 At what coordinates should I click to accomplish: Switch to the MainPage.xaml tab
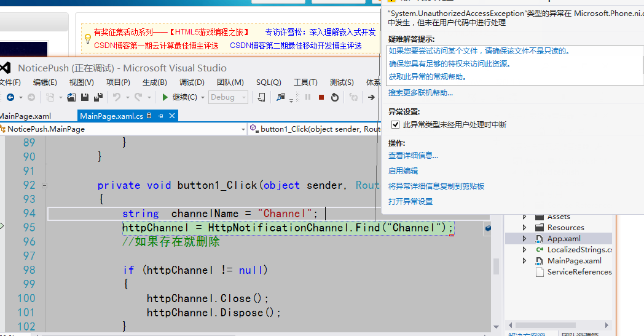[25, 116]
